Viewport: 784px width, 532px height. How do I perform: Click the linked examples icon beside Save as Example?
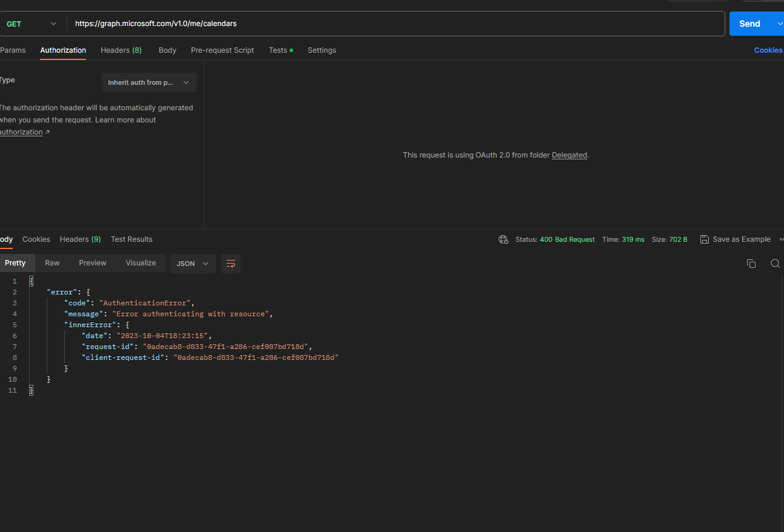(781, 239)
